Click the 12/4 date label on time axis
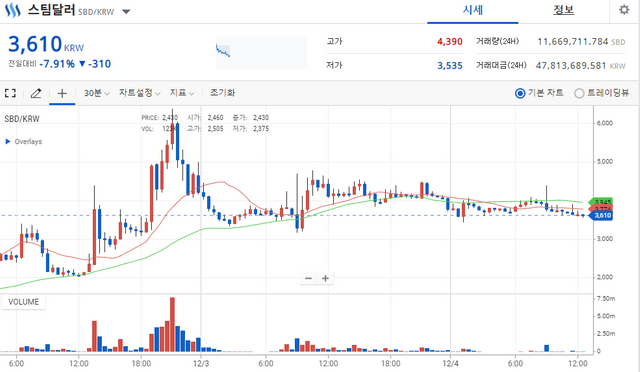 451,363
